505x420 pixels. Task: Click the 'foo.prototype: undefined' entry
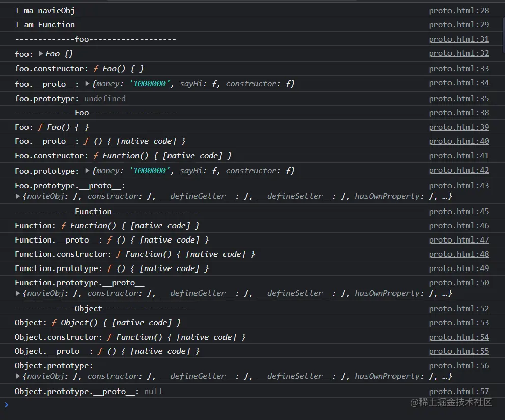pyautogui.click(x=70, y=99)
